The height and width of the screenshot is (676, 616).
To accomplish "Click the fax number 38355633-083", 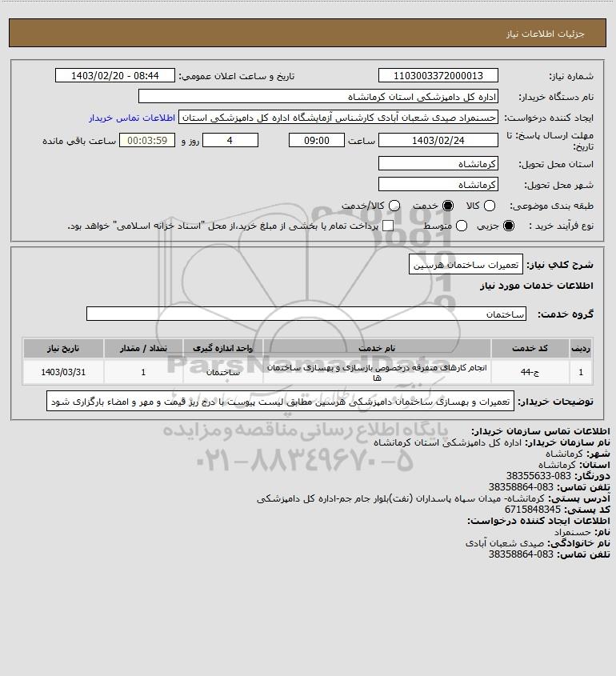I will [538, 476].
